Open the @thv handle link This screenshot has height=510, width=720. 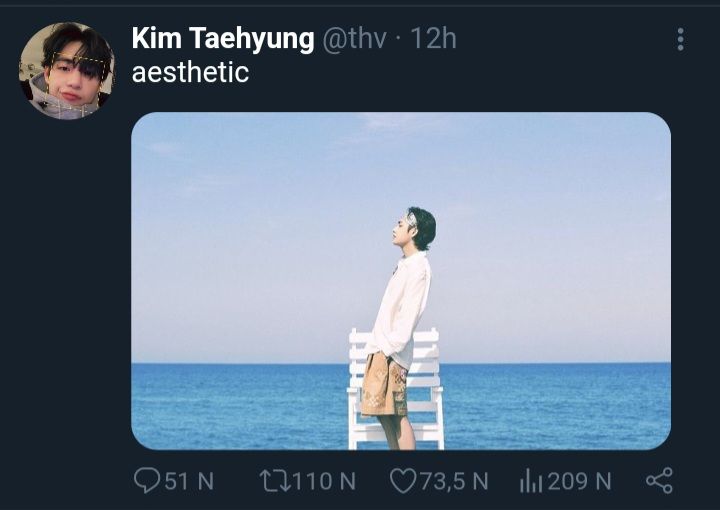(354, 39)
